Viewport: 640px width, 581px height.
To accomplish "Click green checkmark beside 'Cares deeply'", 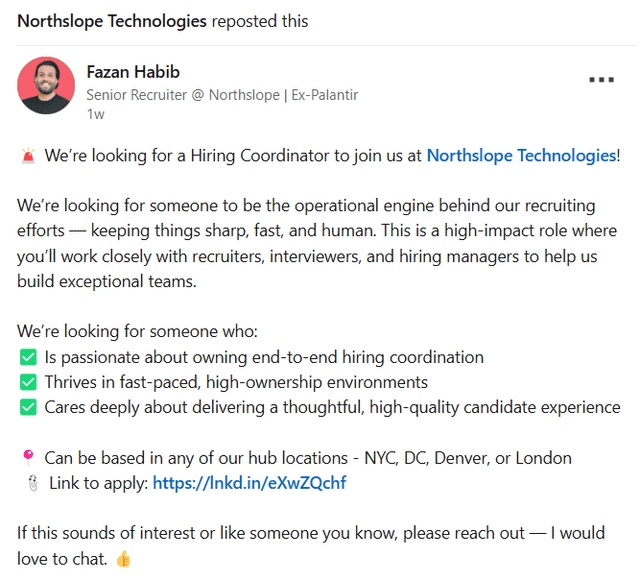I will pyautogui.click(x=28, y=407).
